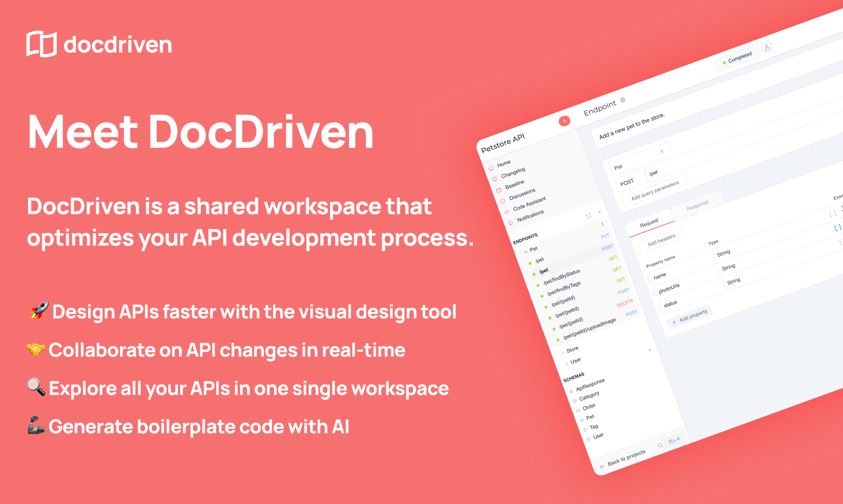Expand the User endpoints group
The height and width of the screenshot is (504, 843).
[x=566, y=364]
